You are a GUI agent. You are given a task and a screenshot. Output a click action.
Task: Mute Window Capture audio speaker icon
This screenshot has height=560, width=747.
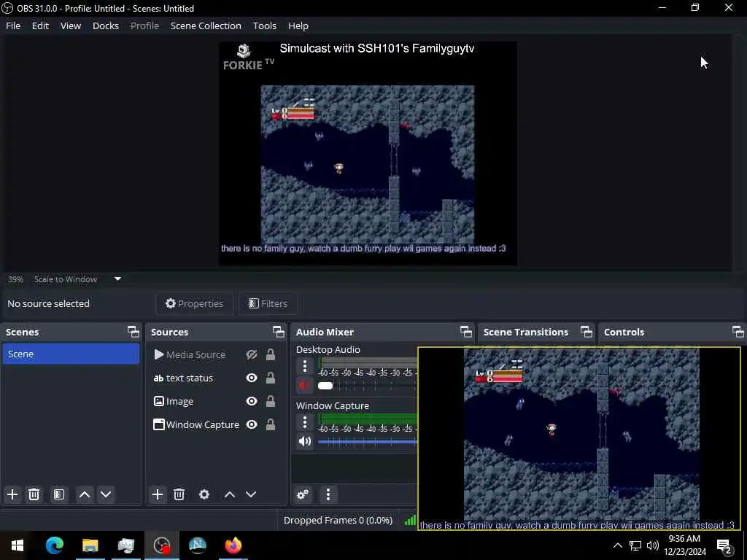pyautogui.click(x=304, y=441)
